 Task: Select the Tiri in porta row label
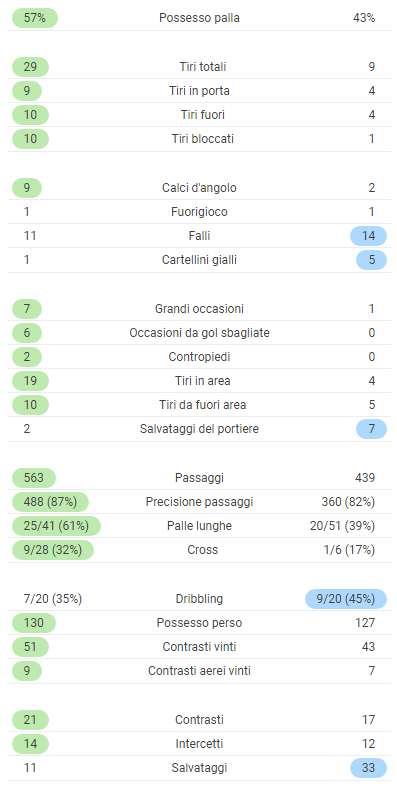coord(199,91)
